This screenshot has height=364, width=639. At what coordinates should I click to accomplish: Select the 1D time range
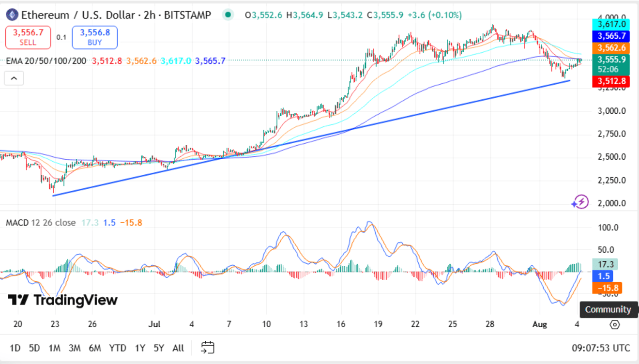point(15,348)
